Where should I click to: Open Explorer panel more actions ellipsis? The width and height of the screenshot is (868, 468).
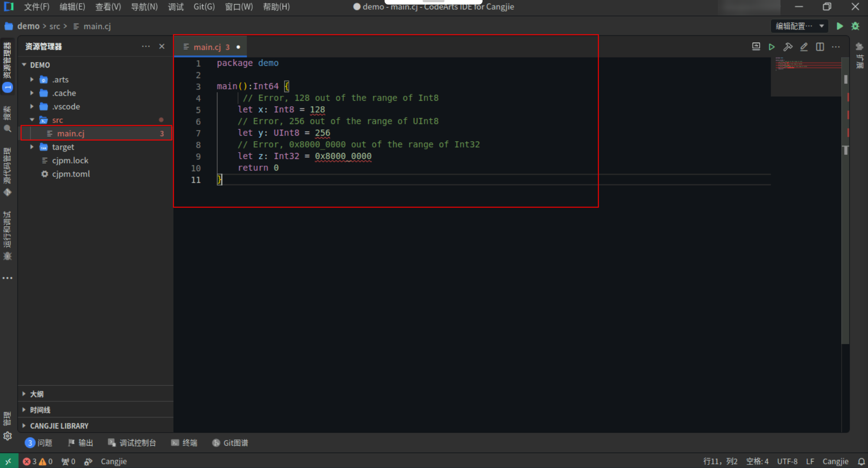(x=146, y=46)
